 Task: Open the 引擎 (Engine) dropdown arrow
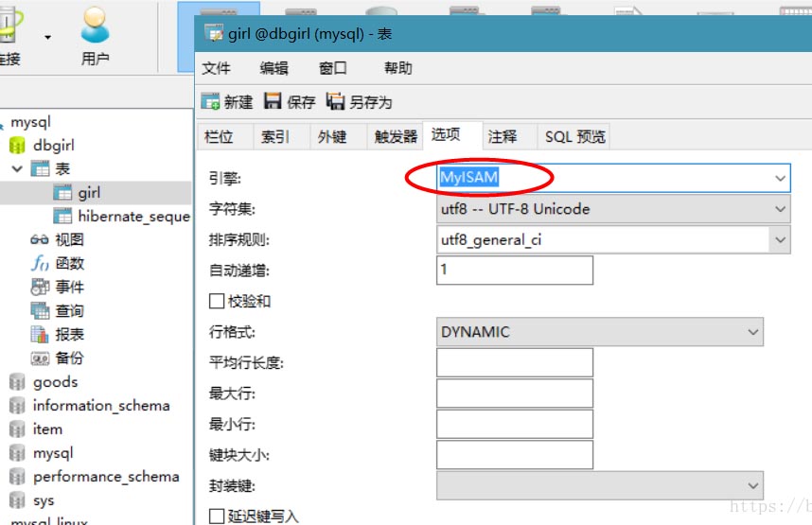click(780, 178)
